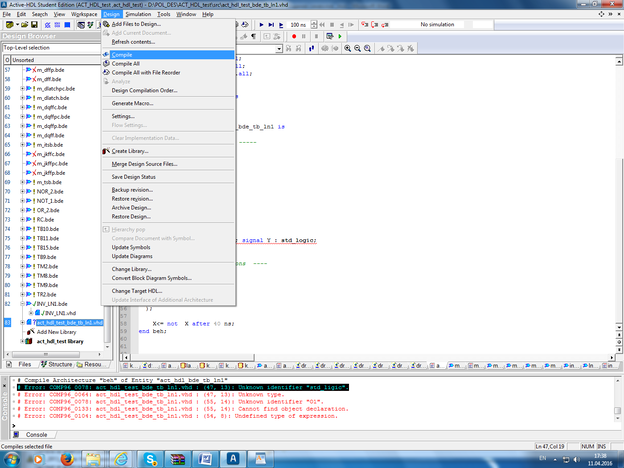The height and width of the screenshot is (468, 624).
Task: Open the Simulation menu
Action: pyautogui.click(x=139, y=15)
